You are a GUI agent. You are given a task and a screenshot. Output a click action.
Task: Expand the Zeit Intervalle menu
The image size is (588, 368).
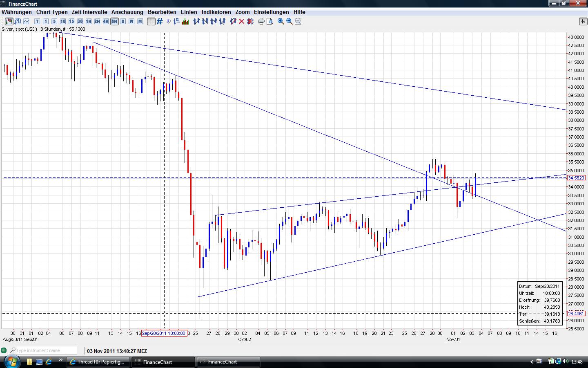pyautogui.click(x=89, y=12)
